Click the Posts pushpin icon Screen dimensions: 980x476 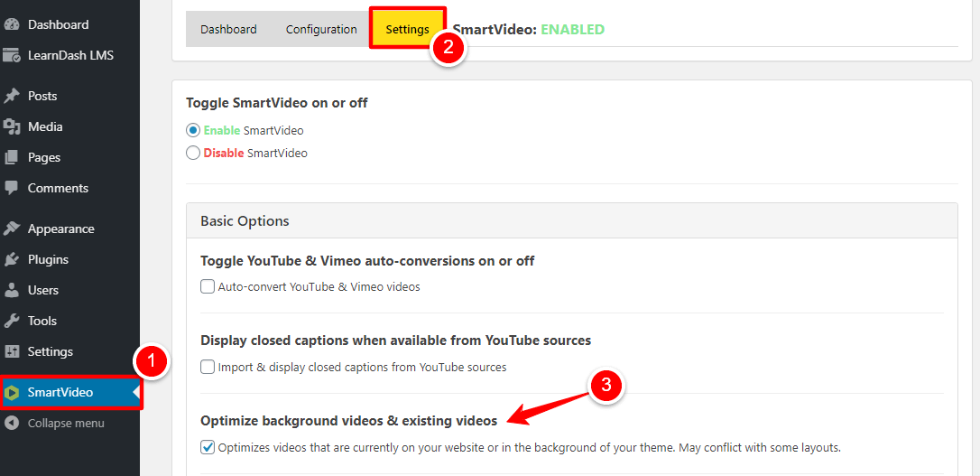[11, 97]
